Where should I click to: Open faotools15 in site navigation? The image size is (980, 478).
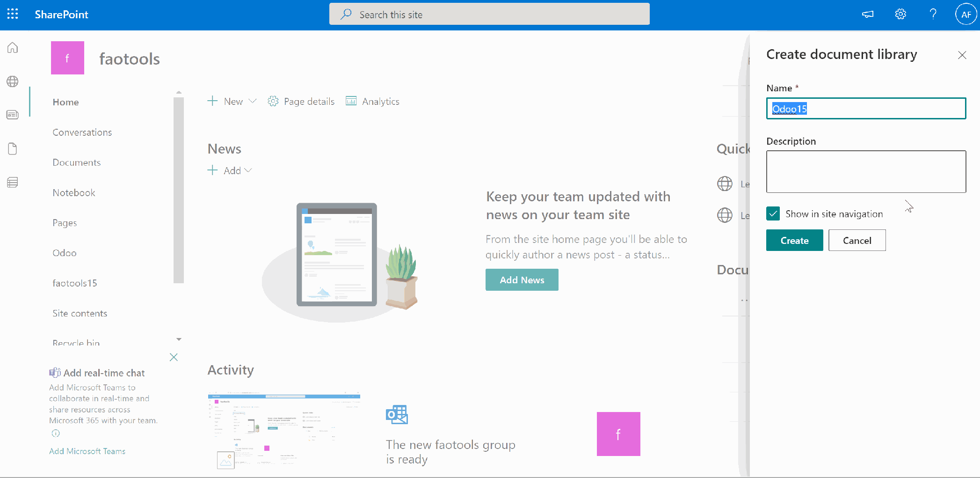pyautogui.click(x=75, y=283)
